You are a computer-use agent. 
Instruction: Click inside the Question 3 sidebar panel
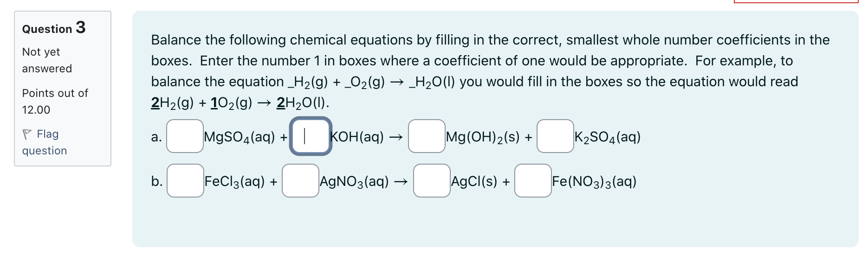63,88
